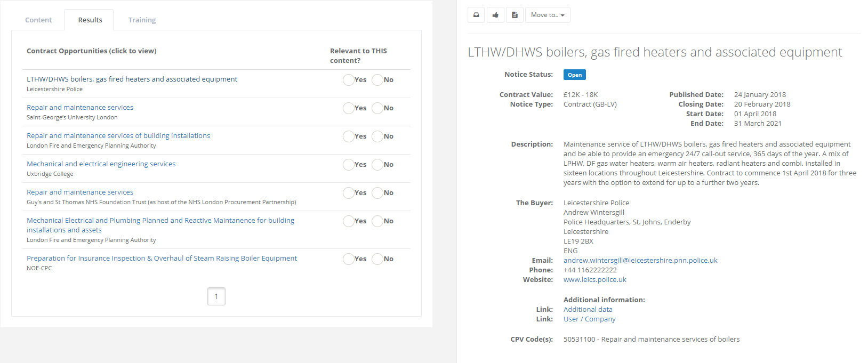The image size is (868, 363).
Task: Mark LTHW/DHWS boilers opportunity as Yes
Action: [x=349, y=80]
